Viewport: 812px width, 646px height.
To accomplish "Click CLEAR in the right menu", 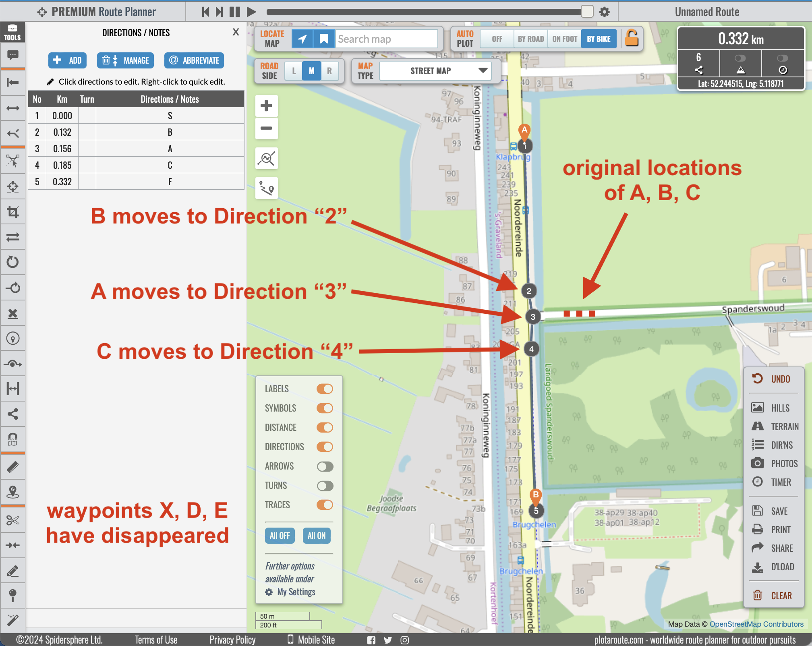I will (772, 596).
